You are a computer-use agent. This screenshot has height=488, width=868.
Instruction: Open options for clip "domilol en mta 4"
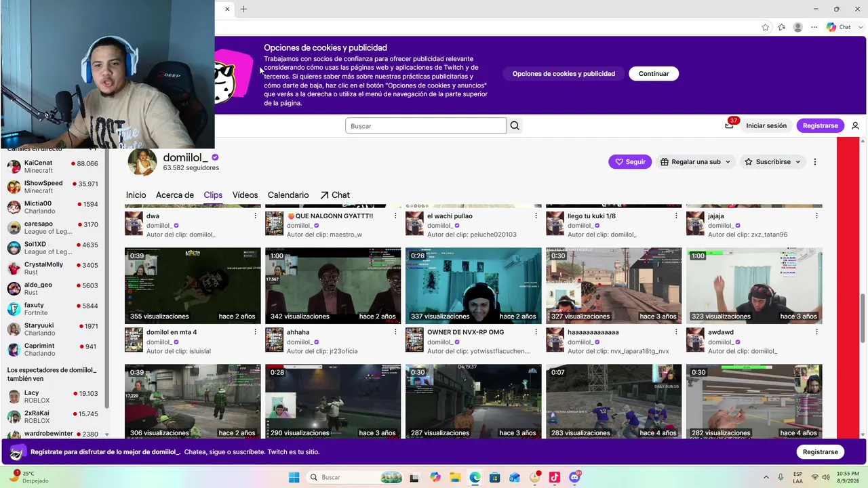point(256,332)
